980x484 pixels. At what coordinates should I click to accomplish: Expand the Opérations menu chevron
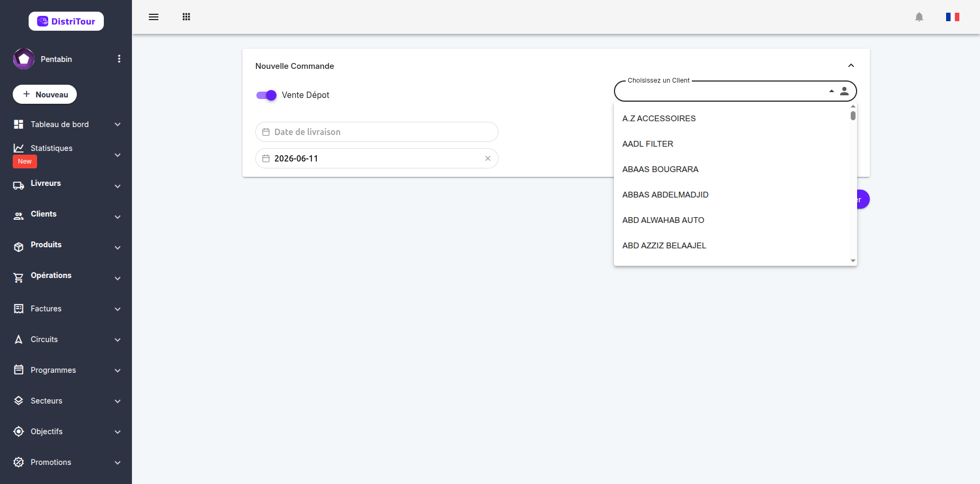[x=118, y=278]
